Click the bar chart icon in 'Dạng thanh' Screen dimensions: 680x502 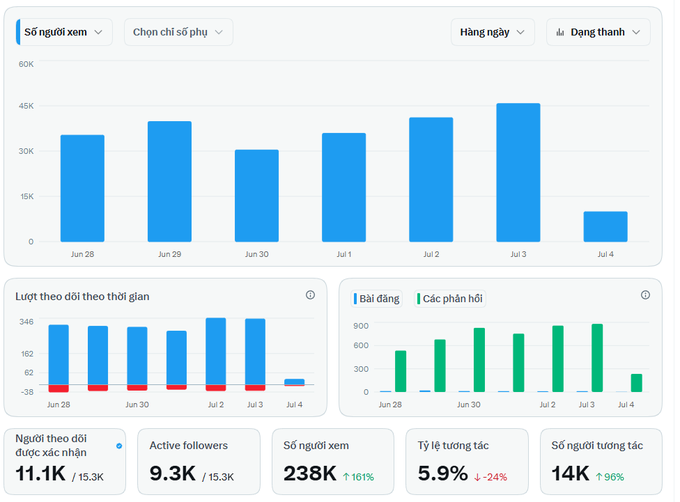click(x=560, y=32)
